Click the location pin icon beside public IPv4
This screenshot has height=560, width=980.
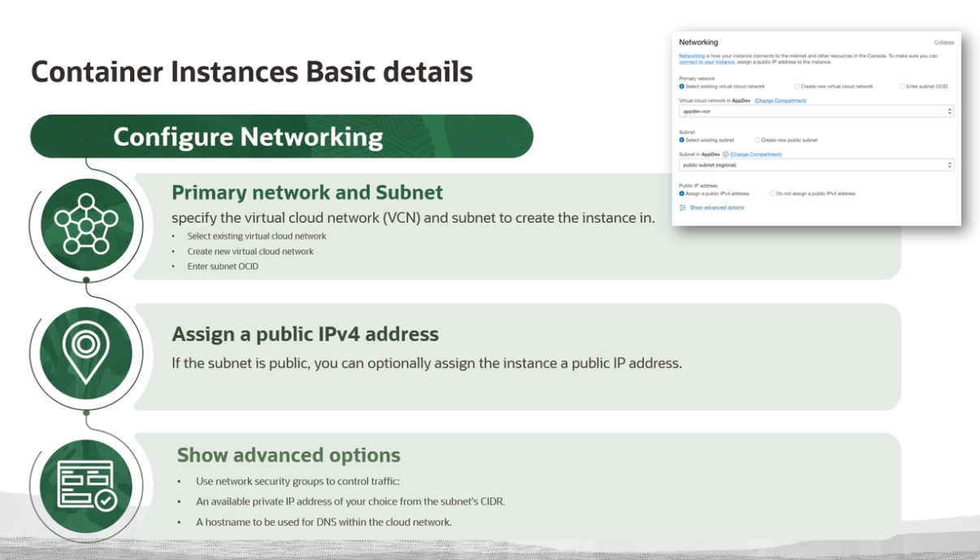pos(86,353)
